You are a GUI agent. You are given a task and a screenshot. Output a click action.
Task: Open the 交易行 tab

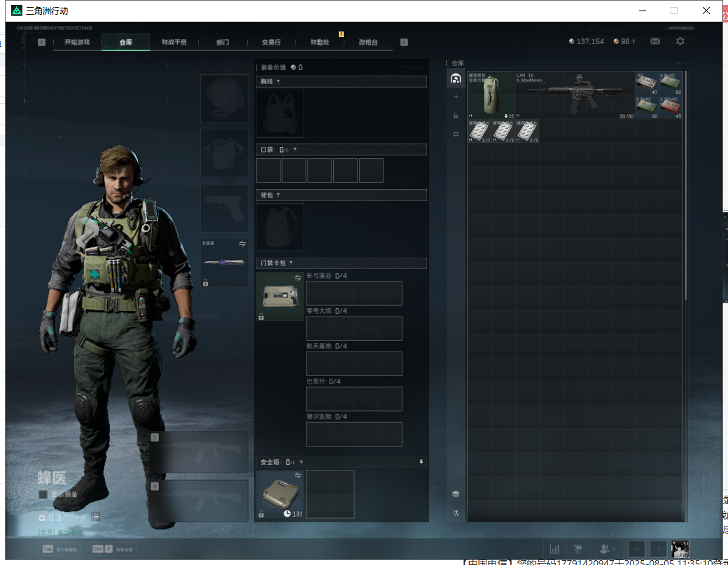[x=271, y=42]
